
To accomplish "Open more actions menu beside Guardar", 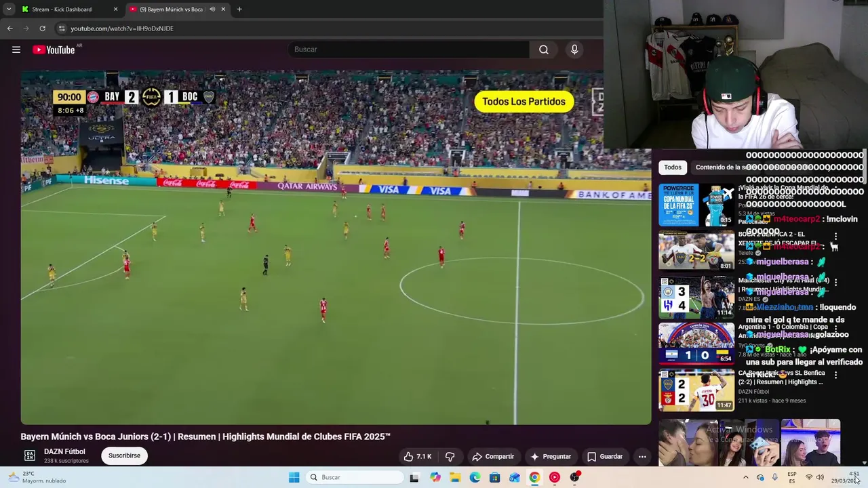I will tap(642, 456).
